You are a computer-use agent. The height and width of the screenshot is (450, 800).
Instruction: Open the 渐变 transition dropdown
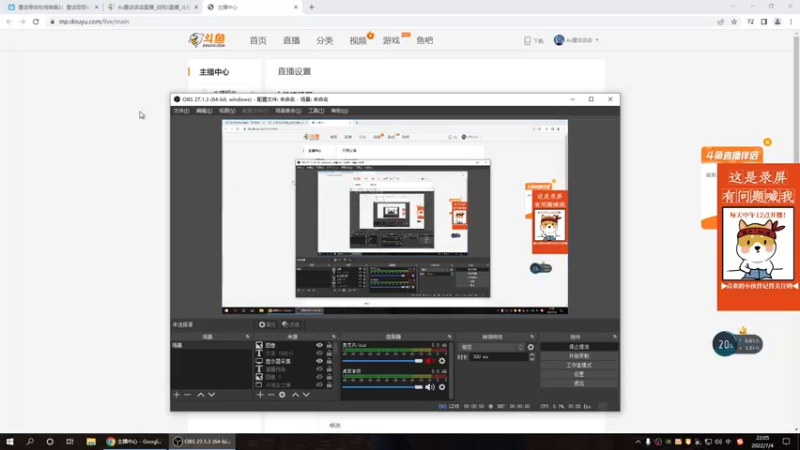click(491, 347)
